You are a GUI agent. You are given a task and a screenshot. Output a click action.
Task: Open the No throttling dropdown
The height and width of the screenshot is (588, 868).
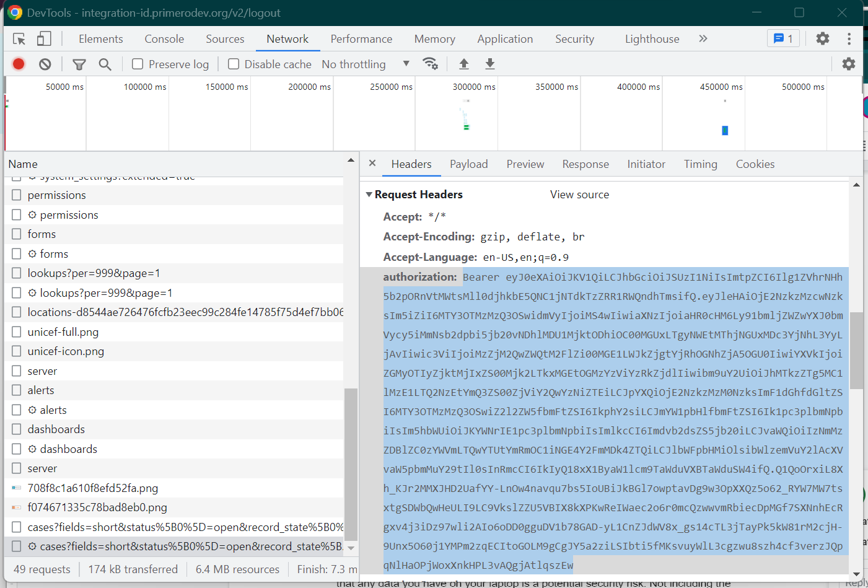(366, 64)
